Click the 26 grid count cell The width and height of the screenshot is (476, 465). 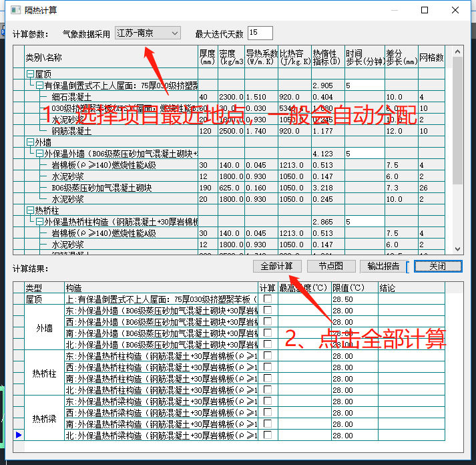coord(432,188)
